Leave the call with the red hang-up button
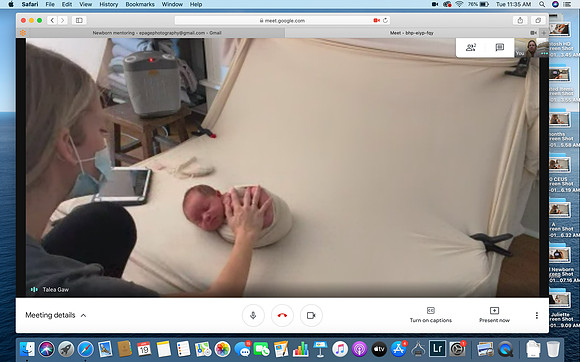This screenshot has width=580, height=362. point(282,315)
